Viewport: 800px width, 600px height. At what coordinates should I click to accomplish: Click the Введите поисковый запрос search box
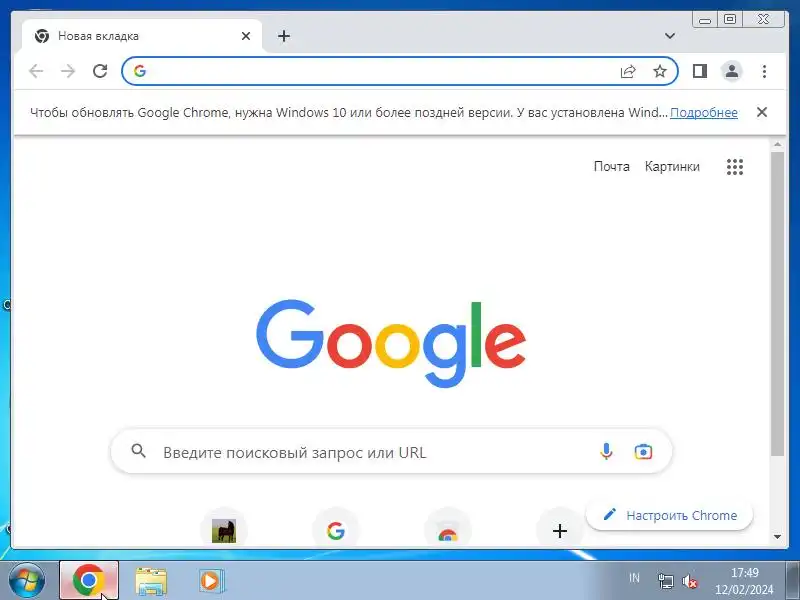[391, 452]
